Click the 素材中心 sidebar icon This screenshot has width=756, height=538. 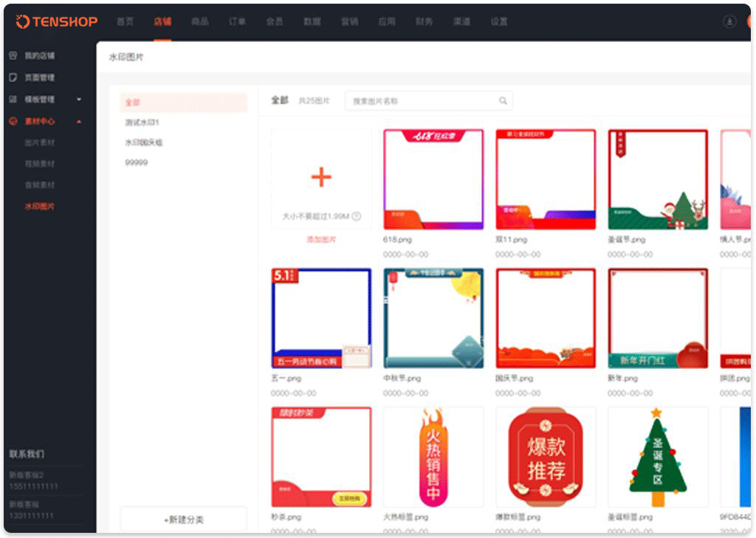[x=13, y=121]
